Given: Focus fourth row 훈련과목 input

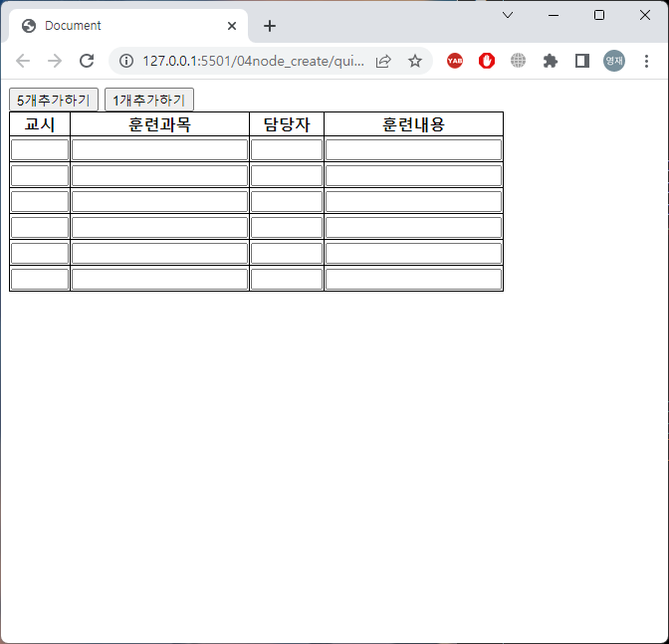Looking at the screenshot, I should pos(159,227).
